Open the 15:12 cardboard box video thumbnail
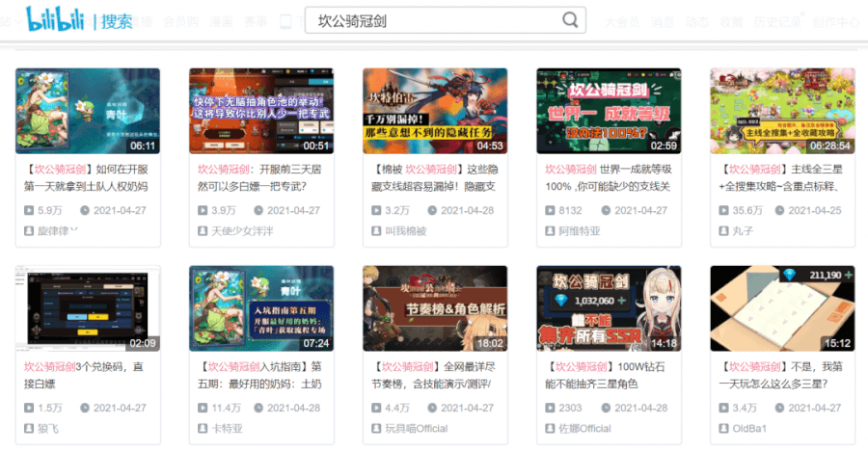 coord(782,308)
